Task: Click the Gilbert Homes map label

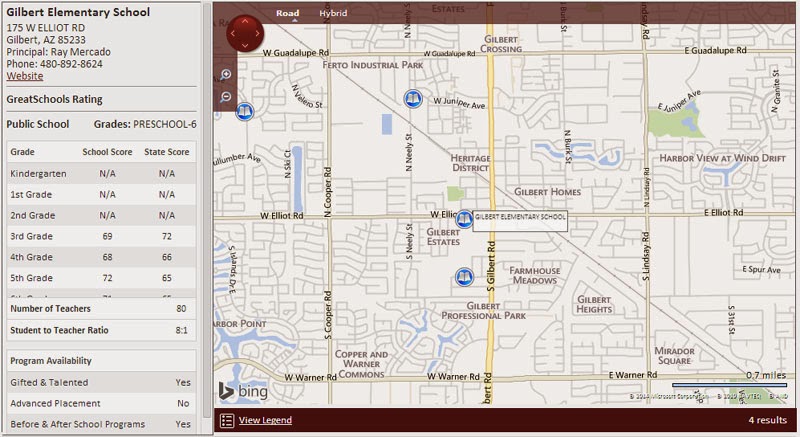Action: 547,192
